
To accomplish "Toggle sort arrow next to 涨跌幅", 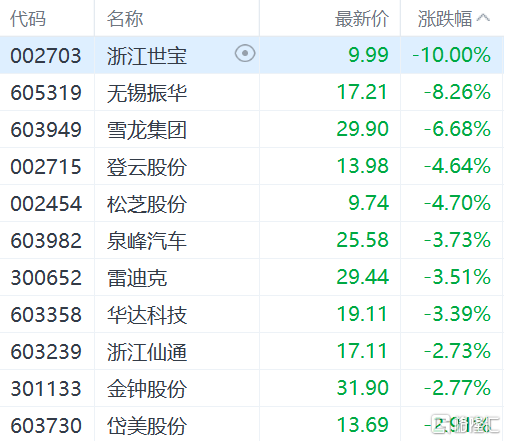I will coord(483,17).
